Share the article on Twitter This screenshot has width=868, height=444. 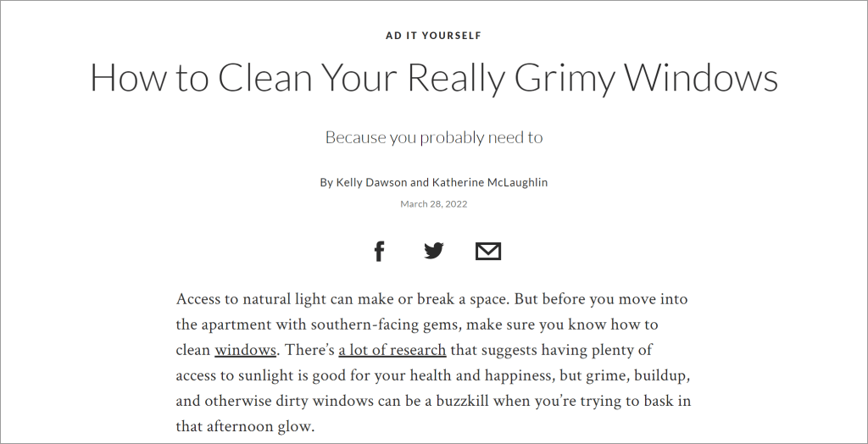pos(433,251)
